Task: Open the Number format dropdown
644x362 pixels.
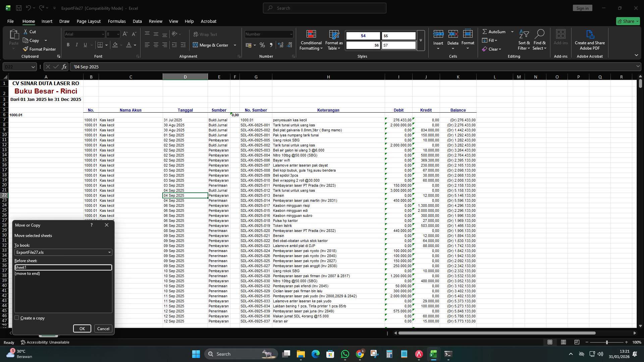Action: coord(290,34)
